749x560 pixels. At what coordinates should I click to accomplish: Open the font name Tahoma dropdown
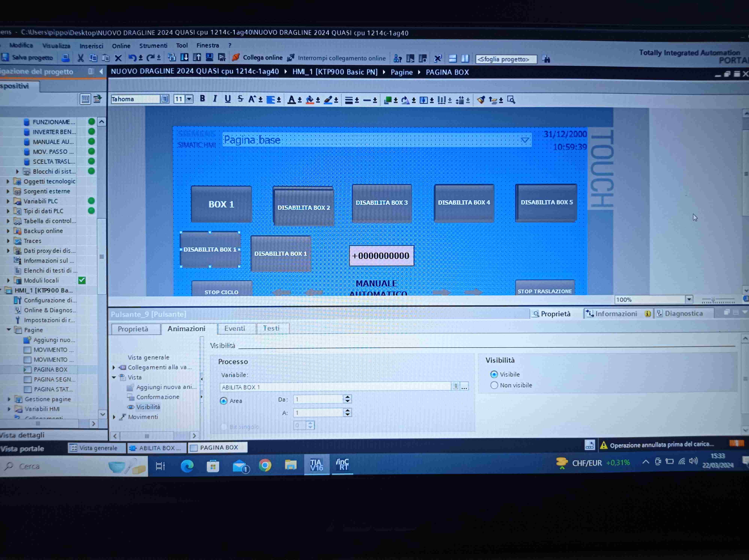pos(165,99)
